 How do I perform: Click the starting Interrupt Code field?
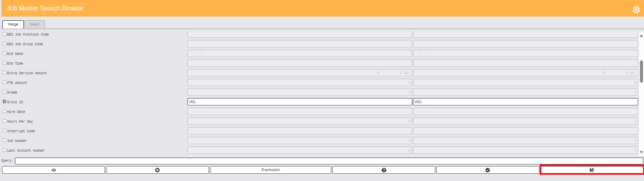300,131
